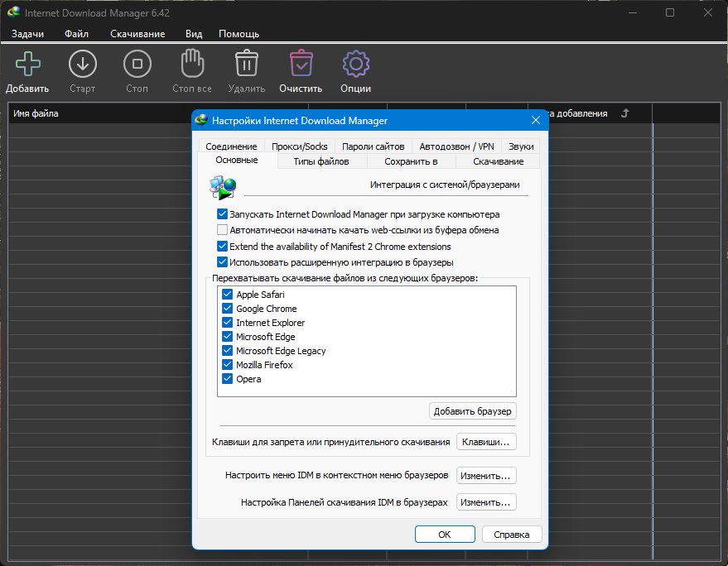The width and height of the screenshot is (728, 566).
Task: Enable auto-download web links from clipboard
Action: tap(223, 230)
